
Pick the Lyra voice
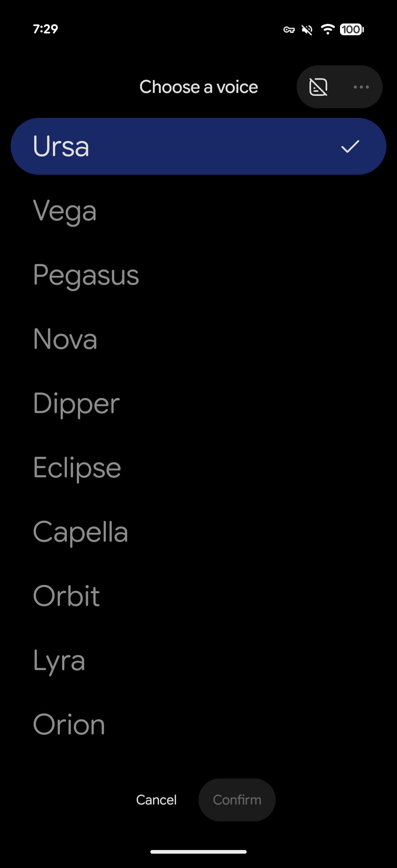198,661
